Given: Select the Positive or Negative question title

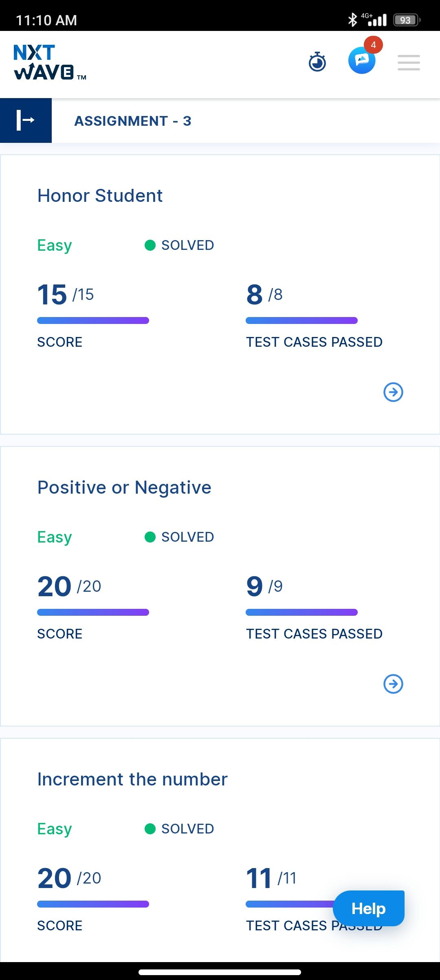Looking at the screenshot, I should [x=124, y=488].
